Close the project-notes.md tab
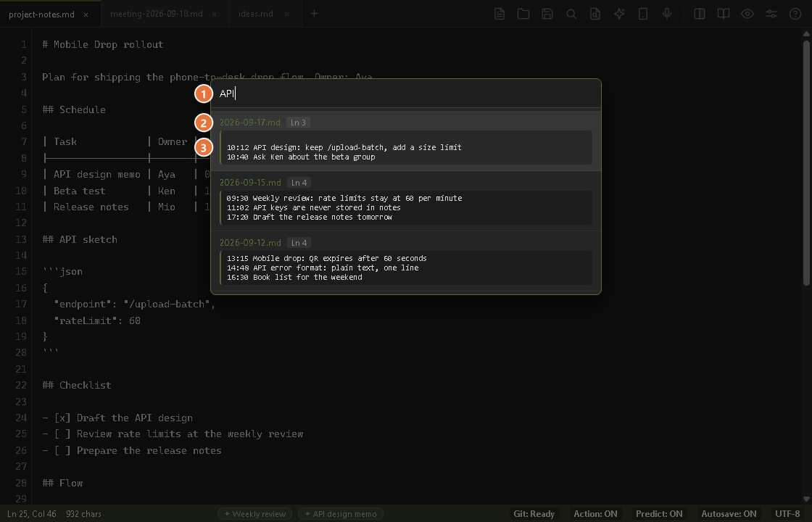Viewport: 812px width, 522px height. click(x=86, y=14)
